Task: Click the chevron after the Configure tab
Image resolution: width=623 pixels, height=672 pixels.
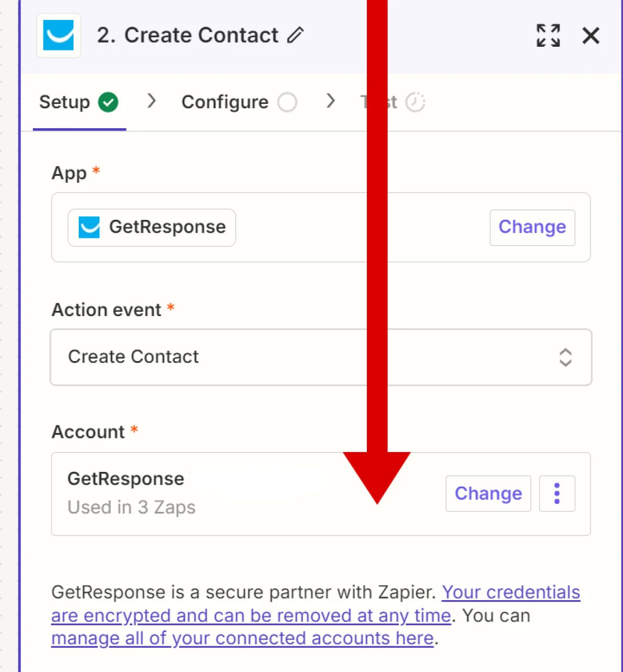Action: tap(330, 101)
